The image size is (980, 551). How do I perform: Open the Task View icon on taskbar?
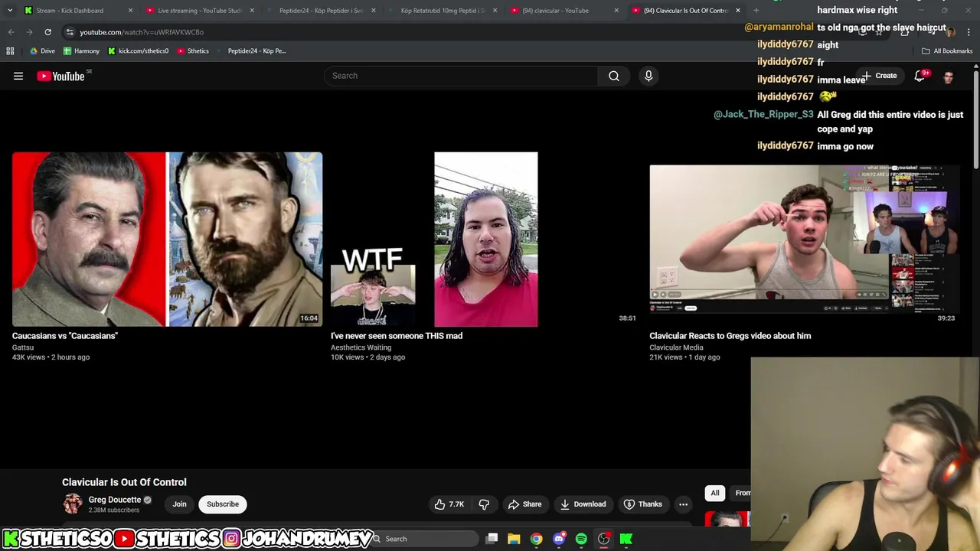click(x=492, y=539)
